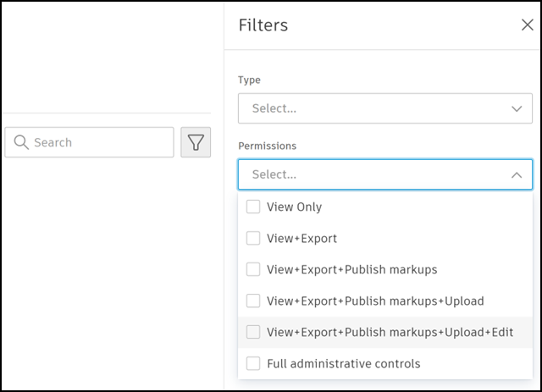Check the View+Export checkbox
This screenshot has height=392, width=542.
[x=252, y=239]
